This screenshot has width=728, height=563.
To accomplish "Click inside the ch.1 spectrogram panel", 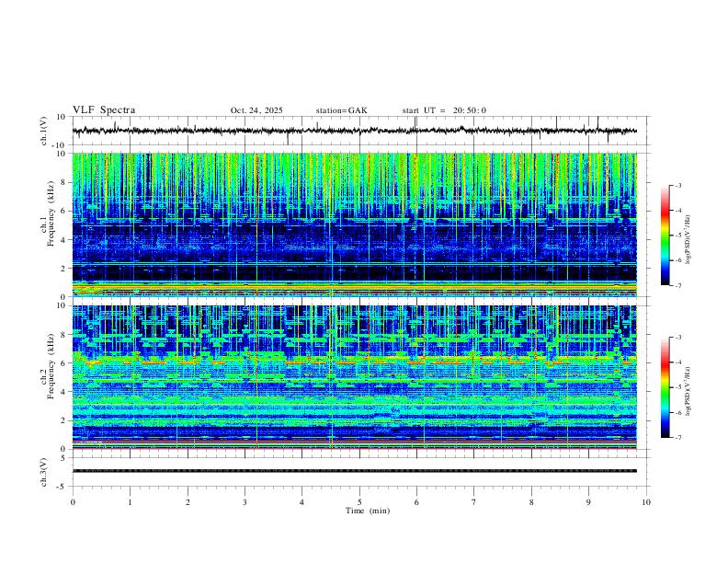I will [x=354, y=224].
